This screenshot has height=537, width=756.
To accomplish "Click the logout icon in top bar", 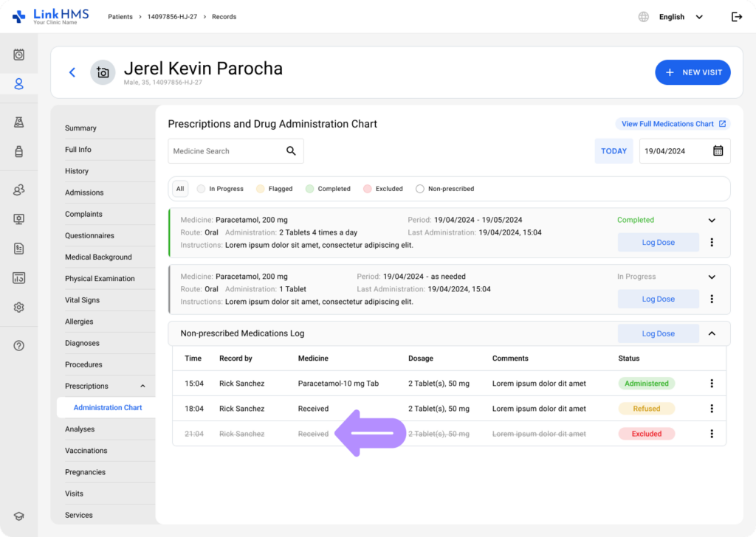I will point(736,17).
